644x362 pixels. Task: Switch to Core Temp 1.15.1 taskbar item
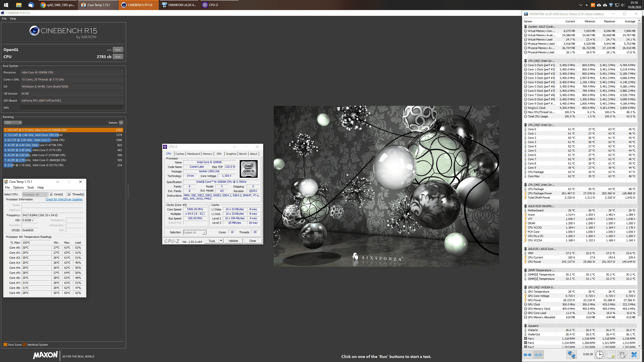tap(98, 5)
